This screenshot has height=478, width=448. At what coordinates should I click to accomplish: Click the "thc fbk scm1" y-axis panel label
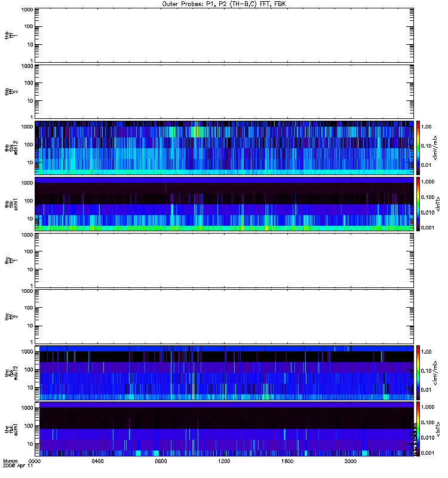(11, 429)
